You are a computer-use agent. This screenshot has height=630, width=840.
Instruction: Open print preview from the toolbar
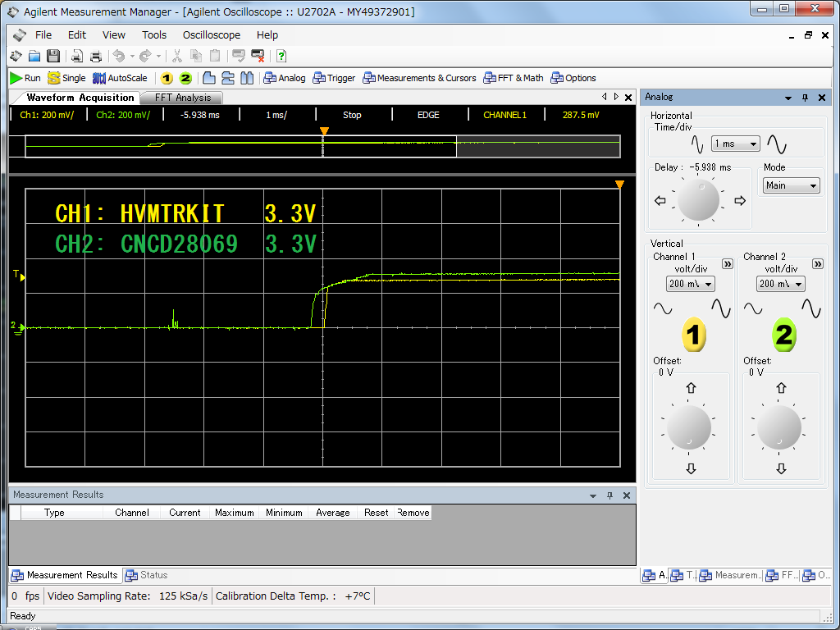coord(77,56)
